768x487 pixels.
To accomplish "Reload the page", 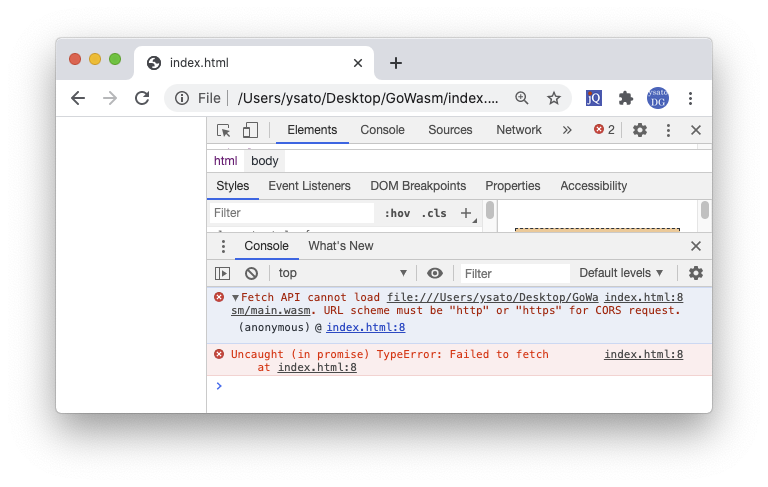I will click(x=142, y=98).
